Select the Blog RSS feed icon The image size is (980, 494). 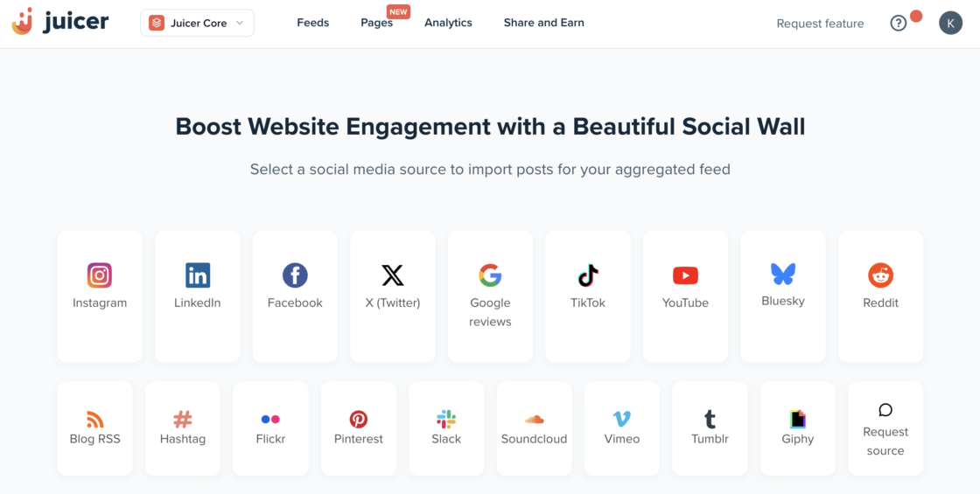[x=95, y=419]
